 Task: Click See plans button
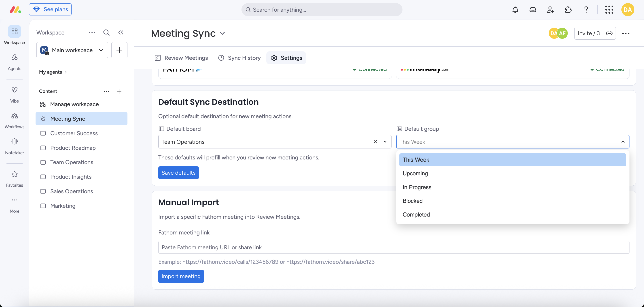(50, 9)
